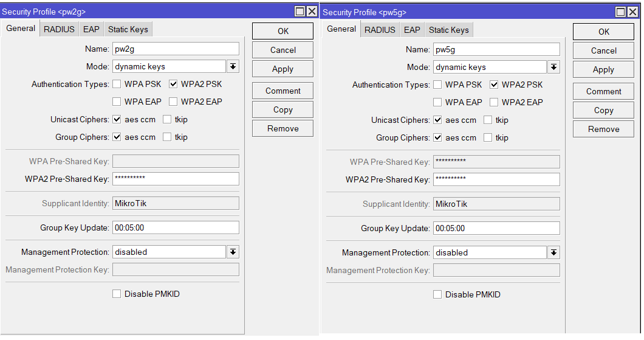Click the Name field containing pw2g

pyautogui.click(x=176, y=49)
